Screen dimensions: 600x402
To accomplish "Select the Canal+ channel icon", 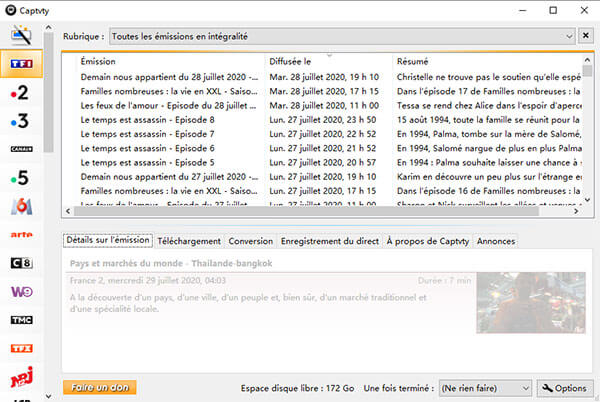I will pyautogui.click(x=21, y=149).
